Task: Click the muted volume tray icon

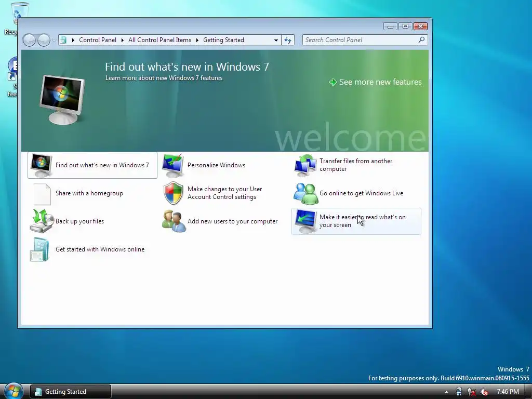Action: click(x=484, y=392)
